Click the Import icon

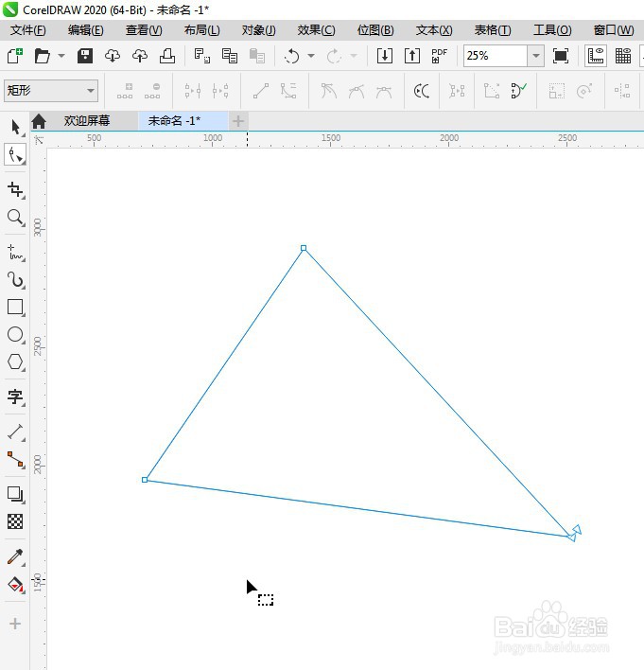(385, 56)
